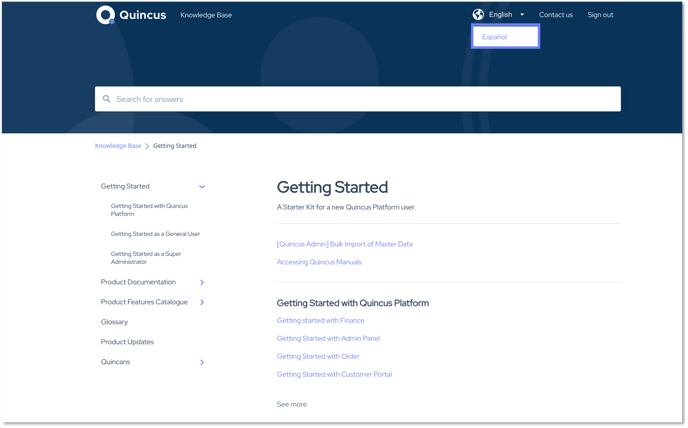
Task: Open Getting Started with Order article
Action: (x=318, y=356)
